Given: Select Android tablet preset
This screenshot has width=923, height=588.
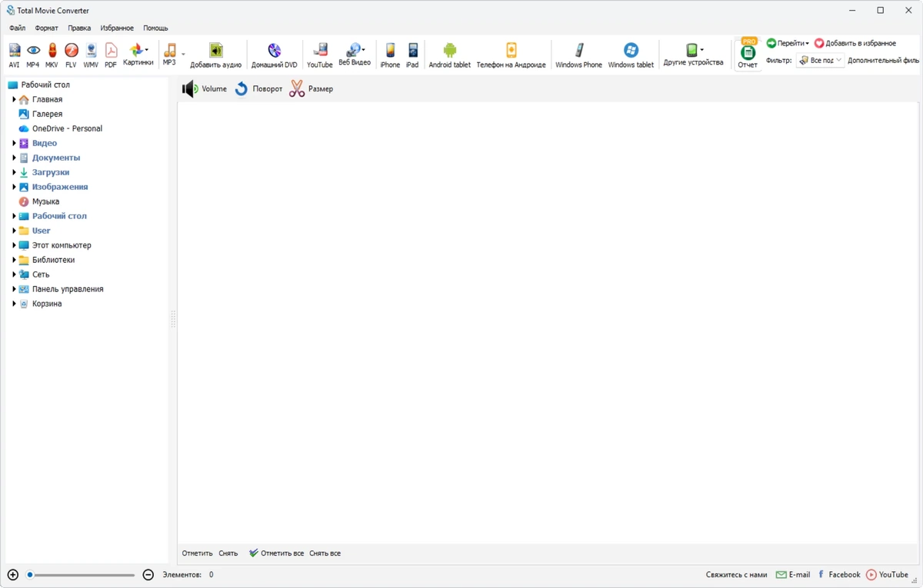Looking at the screenshot, I should 450,55.
